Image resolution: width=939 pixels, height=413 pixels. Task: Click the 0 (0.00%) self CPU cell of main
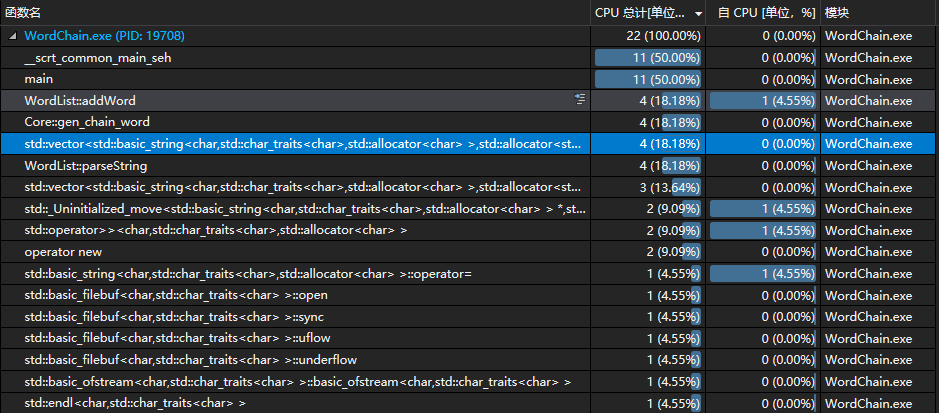762,79
